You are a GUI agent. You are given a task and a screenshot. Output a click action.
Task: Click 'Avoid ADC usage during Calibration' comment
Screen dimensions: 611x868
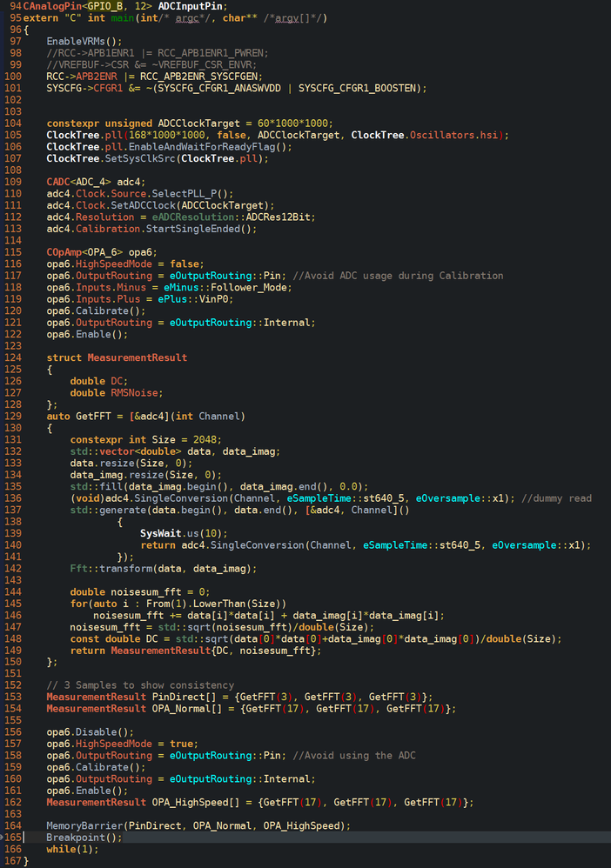pos(398,275)
